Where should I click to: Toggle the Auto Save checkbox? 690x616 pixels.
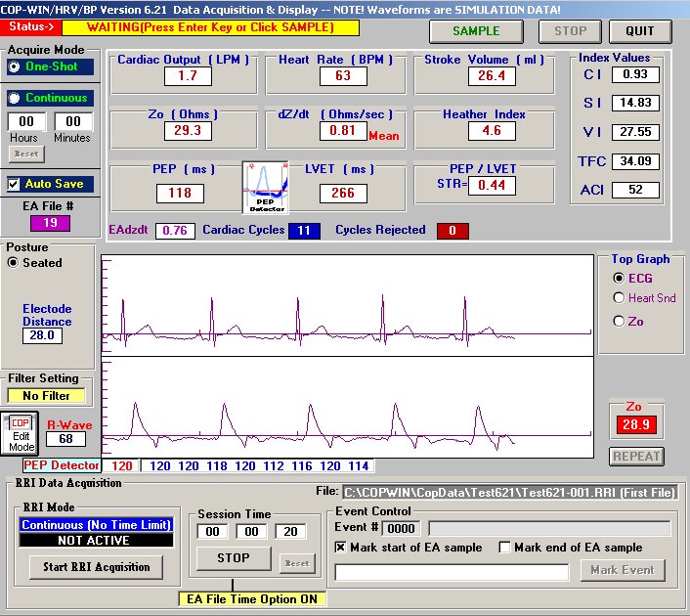[15, 184]
